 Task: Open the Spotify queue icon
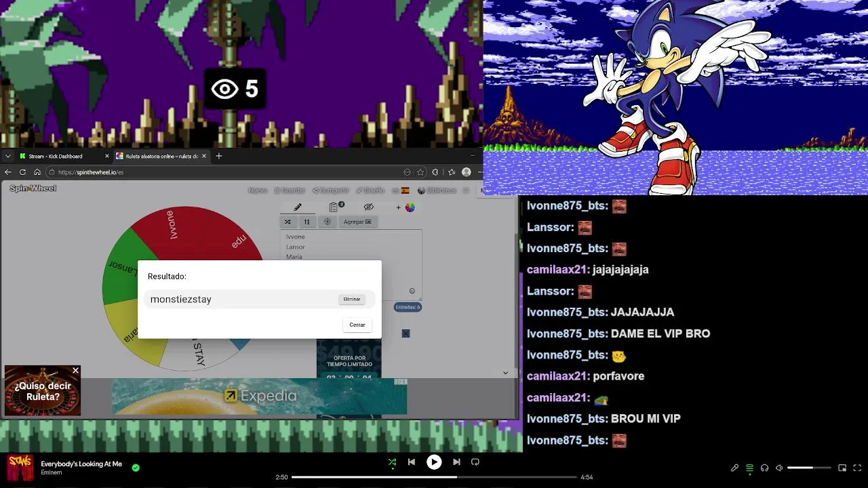[749, 468]
